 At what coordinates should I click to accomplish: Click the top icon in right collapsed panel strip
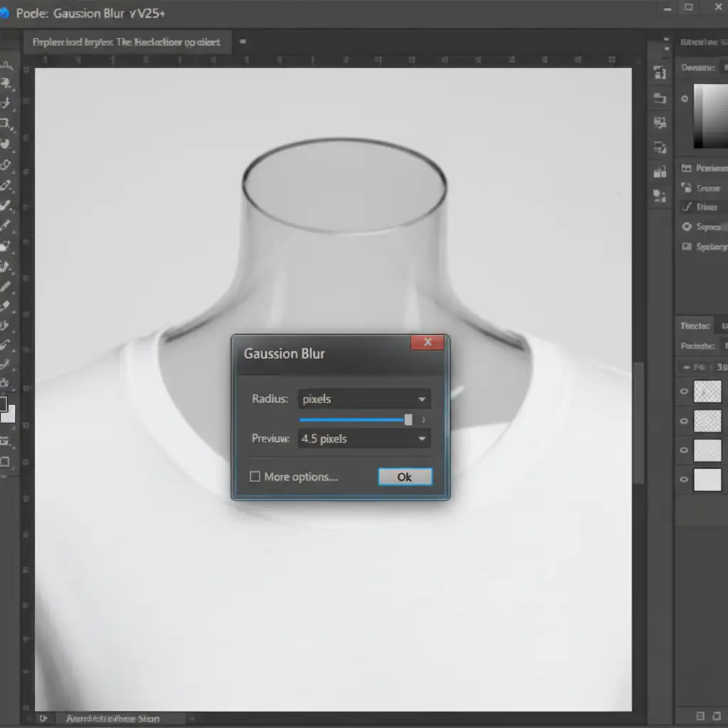pyautogui.click(x=660, y=73)
